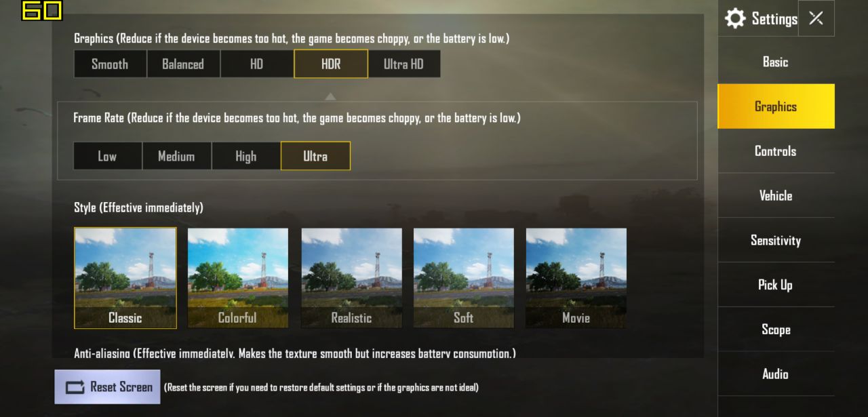
Task: Choose Balanced graphics quality
Action: [x=183, y=64]
